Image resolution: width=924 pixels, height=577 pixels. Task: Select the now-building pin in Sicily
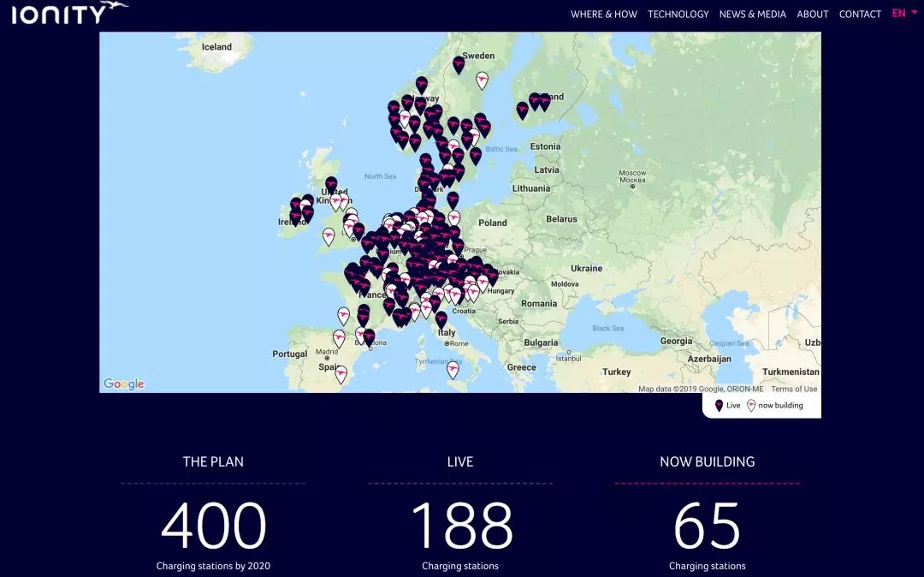pos(453,370)
